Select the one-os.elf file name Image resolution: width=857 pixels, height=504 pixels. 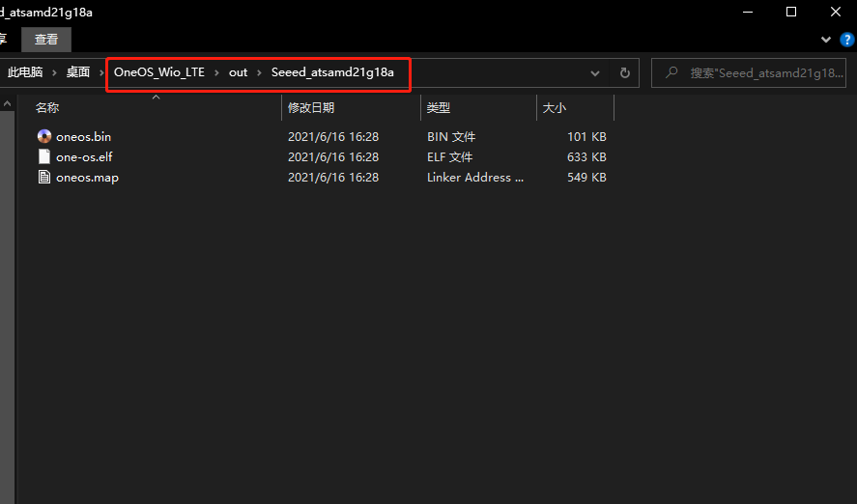tap(84, 156)
